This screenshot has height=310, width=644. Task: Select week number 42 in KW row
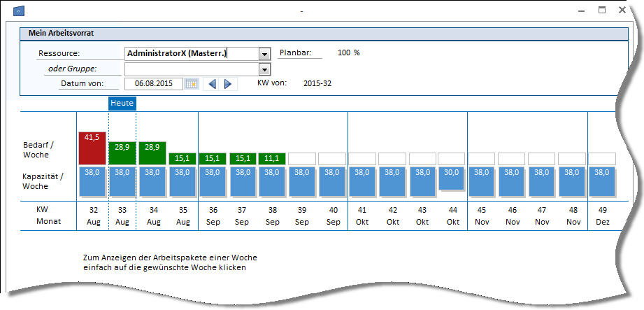(393, 210)
